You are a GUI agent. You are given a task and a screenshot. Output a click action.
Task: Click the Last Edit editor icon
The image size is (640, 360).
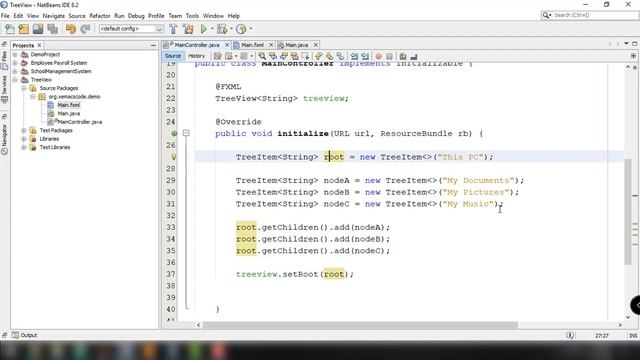coord(218,56)
